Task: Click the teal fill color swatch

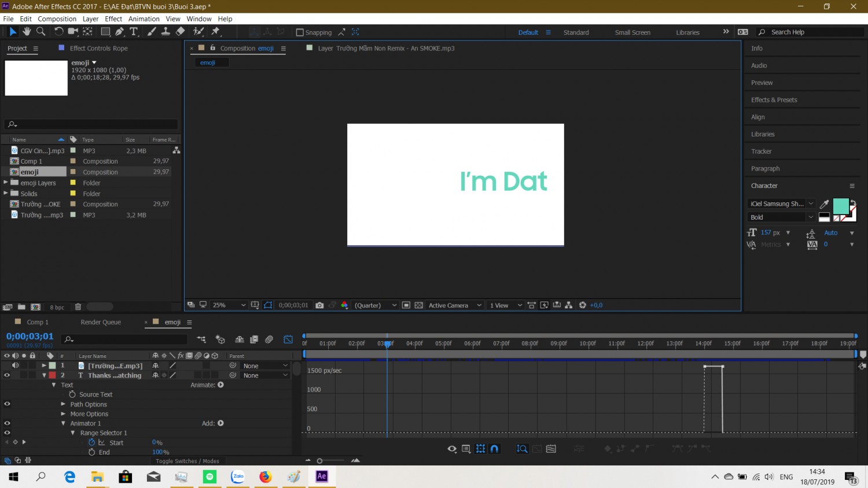Action: click(840, 205)
